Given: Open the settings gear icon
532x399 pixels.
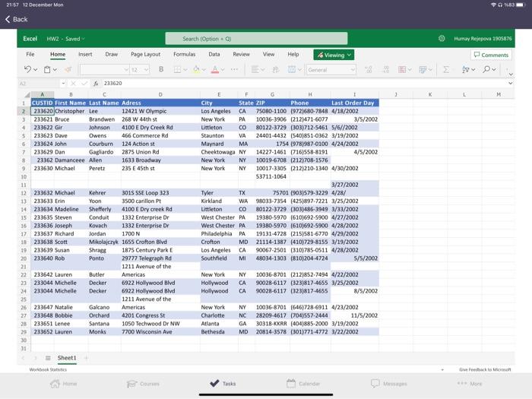Looking at the screenshot, I should click(442, 38).
